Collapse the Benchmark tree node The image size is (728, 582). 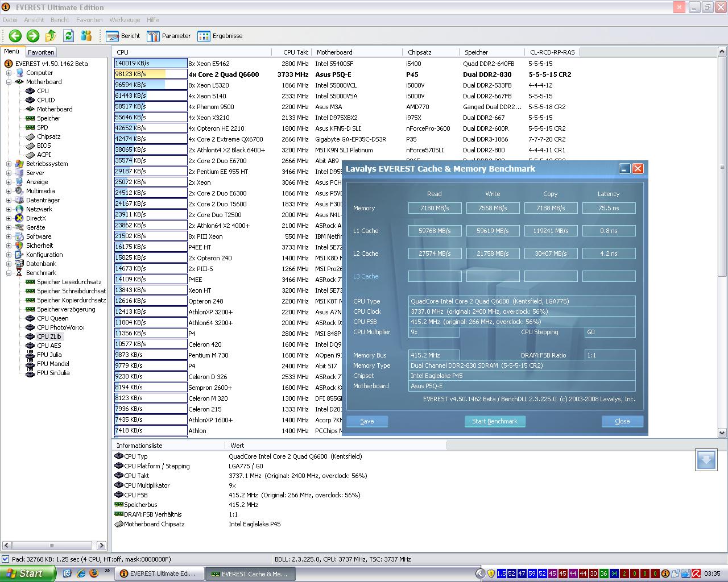coord(9,273)
